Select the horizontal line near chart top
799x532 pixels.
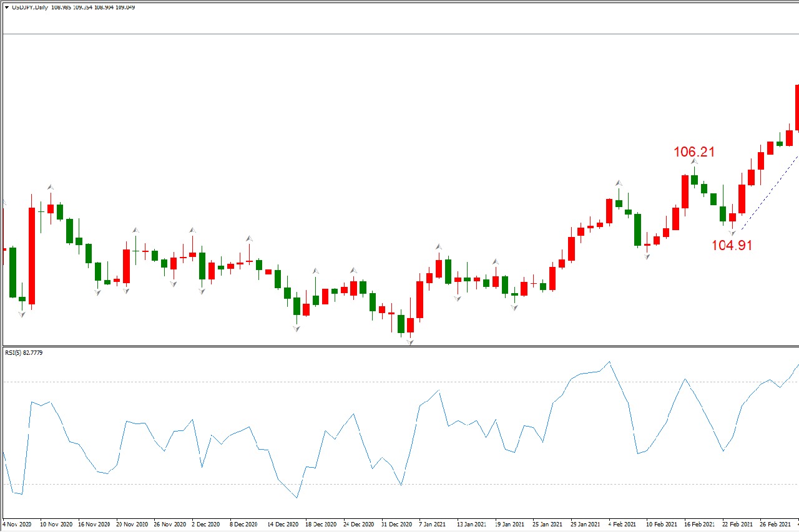(x=399, y=34)
